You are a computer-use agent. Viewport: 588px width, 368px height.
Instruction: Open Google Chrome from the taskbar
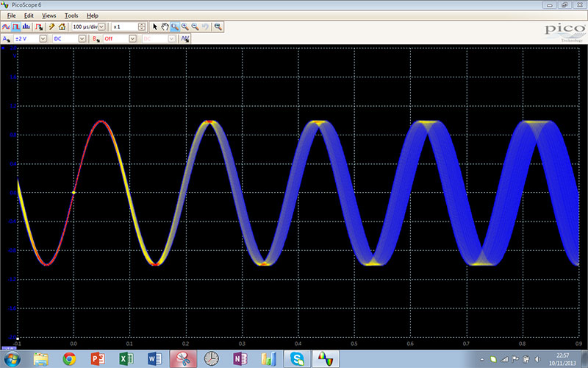click(69, 358)
